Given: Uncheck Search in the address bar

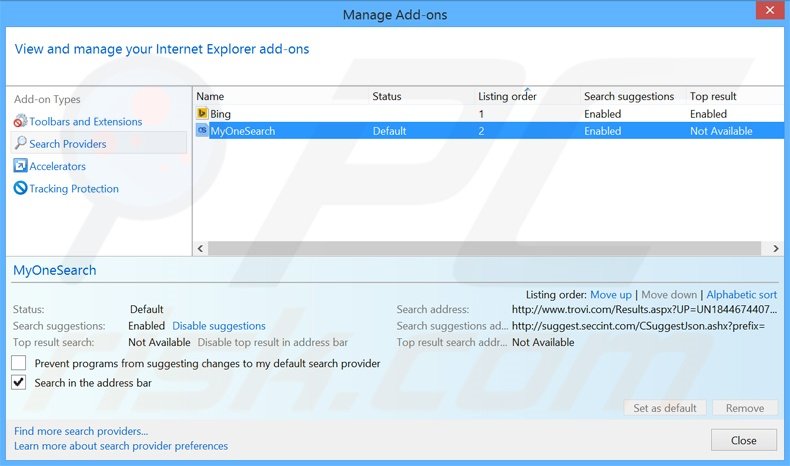Looking at the screenshot, I should coord(19,382).
